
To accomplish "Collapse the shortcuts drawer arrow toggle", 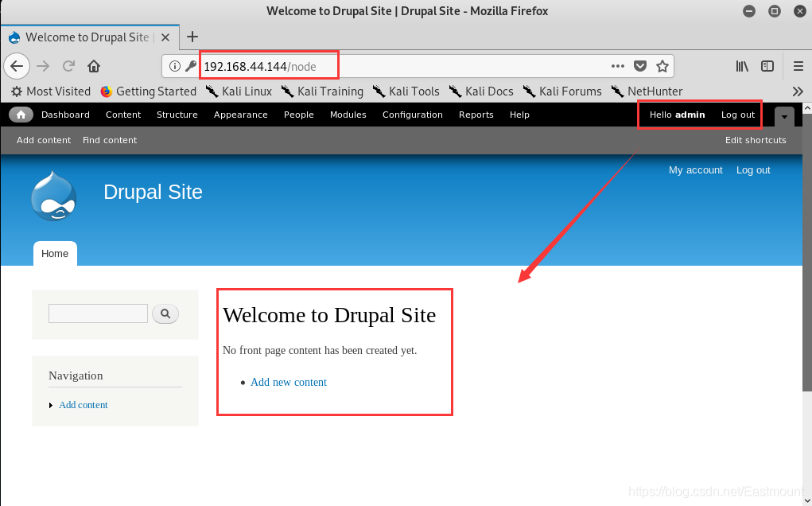I will (x=784, y=116).
